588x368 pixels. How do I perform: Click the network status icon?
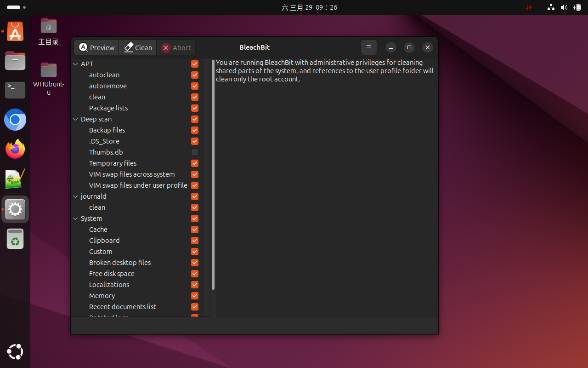551,7
